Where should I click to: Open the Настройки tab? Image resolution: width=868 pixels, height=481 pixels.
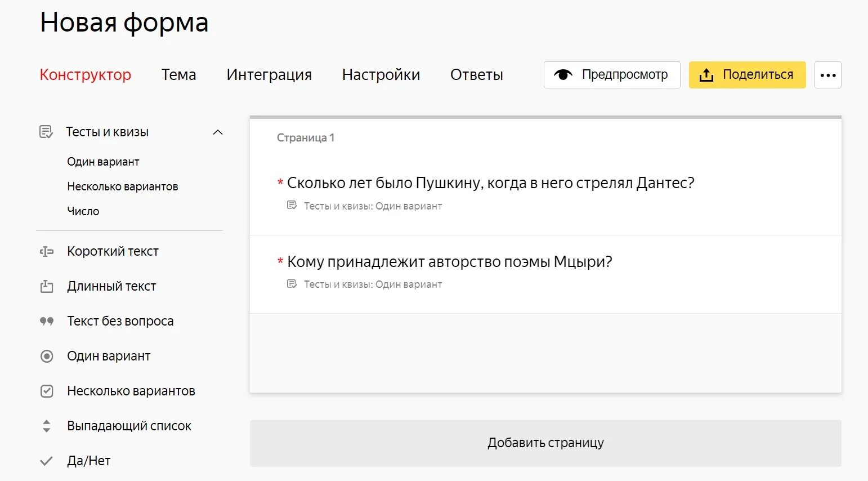[x=381, y=75]
